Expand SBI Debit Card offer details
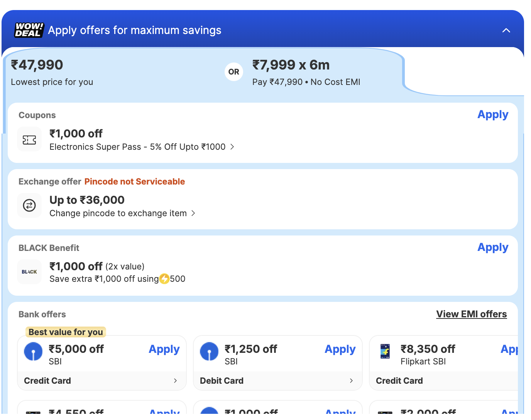531x420 pixels. [351, 381]
